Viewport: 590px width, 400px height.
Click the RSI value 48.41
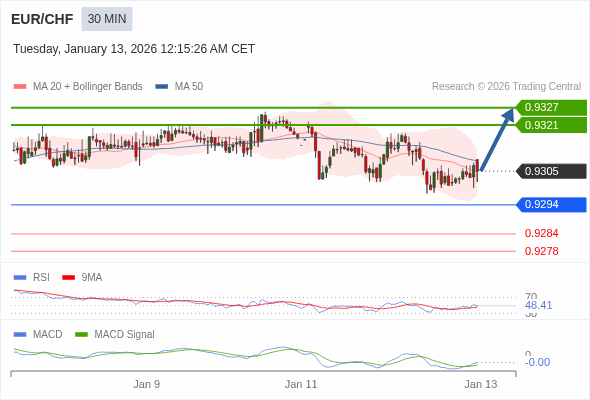click(x=538, y=305)
